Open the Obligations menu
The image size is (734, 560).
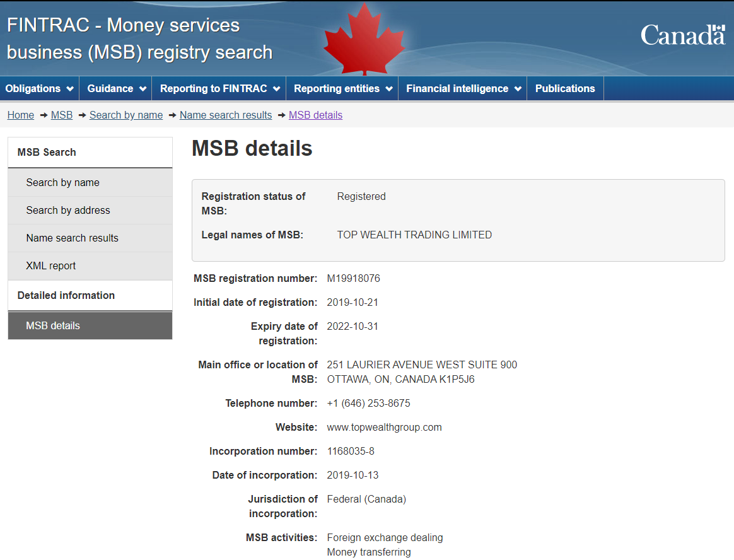pos(39,88)
